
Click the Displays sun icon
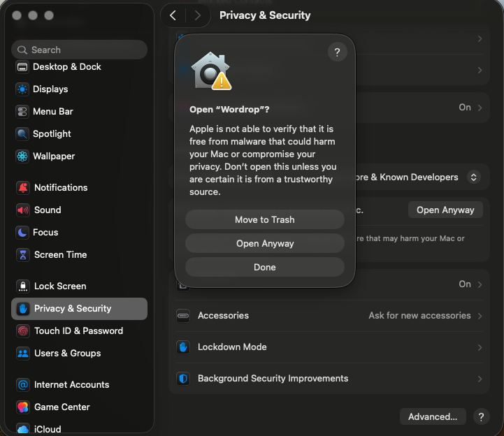pyautogui.click(x=22, y=89)
